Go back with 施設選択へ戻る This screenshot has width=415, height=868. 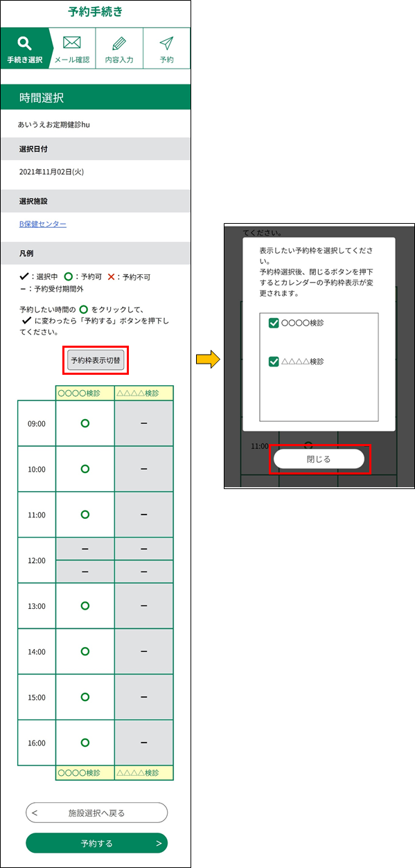[x=97, y=813]
